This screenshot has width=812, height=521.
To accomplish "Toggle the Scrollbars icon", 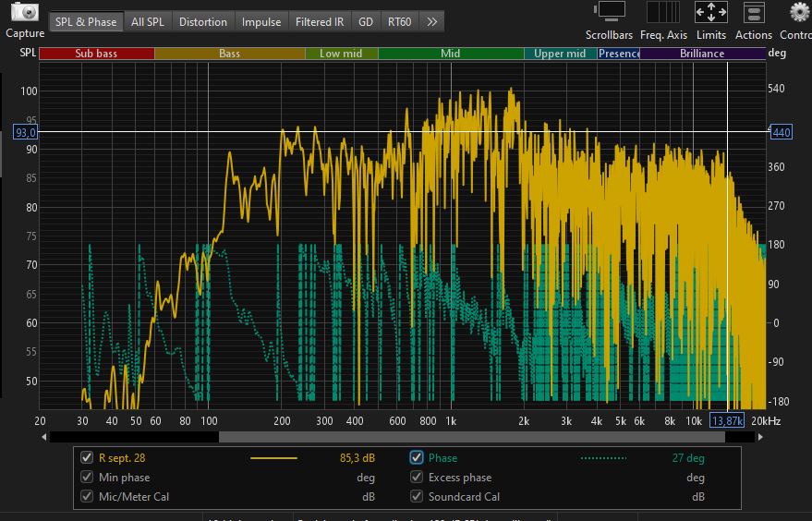I will click(x=610, y=13).
